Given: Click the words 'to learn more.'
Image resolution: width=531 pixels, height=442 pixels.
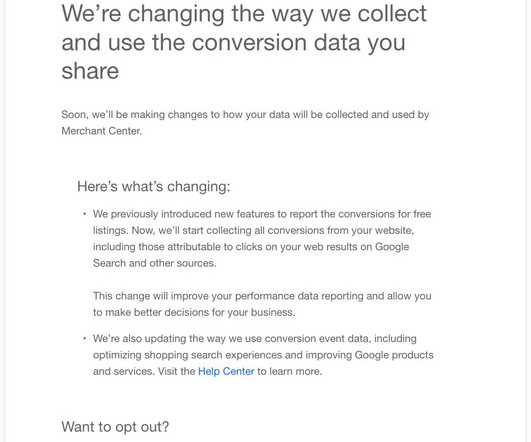Looking at the screenshot, I should (290, 371).
